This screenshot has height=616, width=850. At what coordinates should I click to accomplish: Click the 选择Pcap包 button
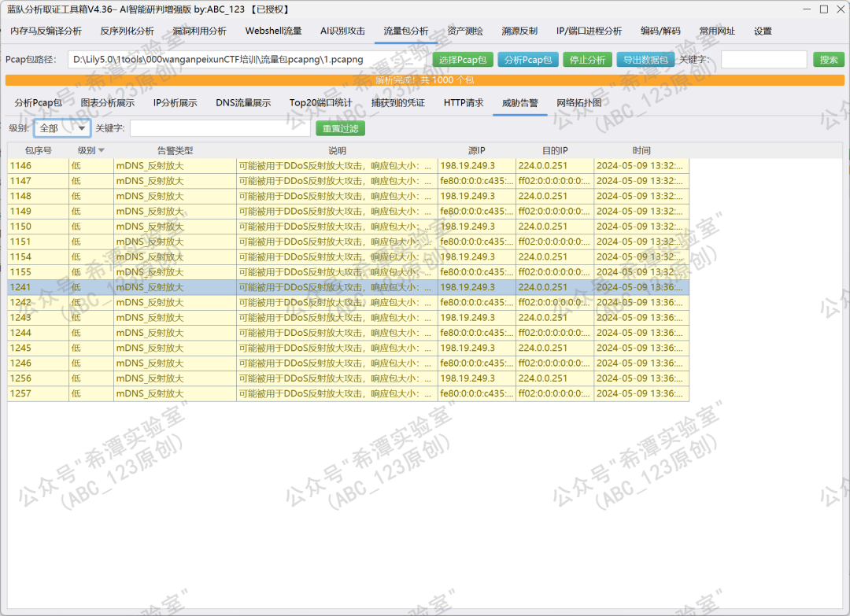[x=463, y=60]
